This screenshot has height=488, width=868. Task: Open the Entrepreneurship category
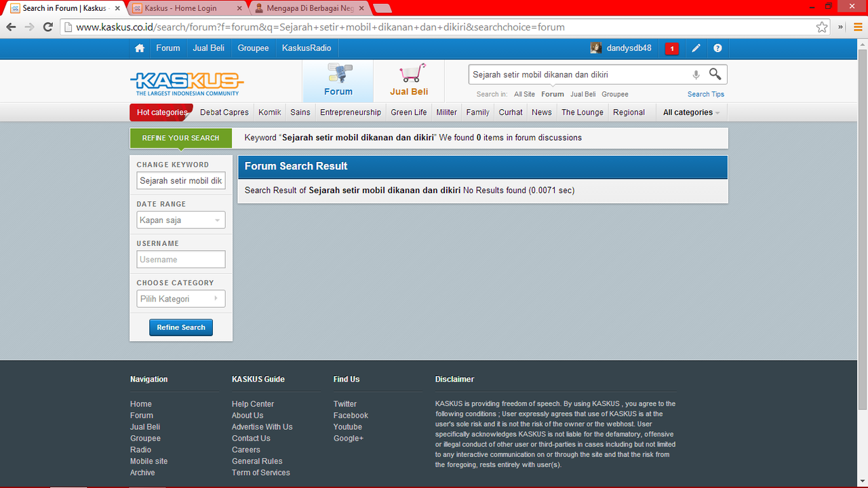pyautogui.click(x=351, y=113)
